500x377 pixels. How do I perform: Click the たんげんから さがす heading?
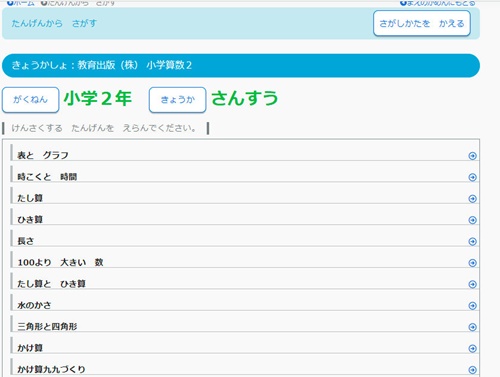point(54,23)
